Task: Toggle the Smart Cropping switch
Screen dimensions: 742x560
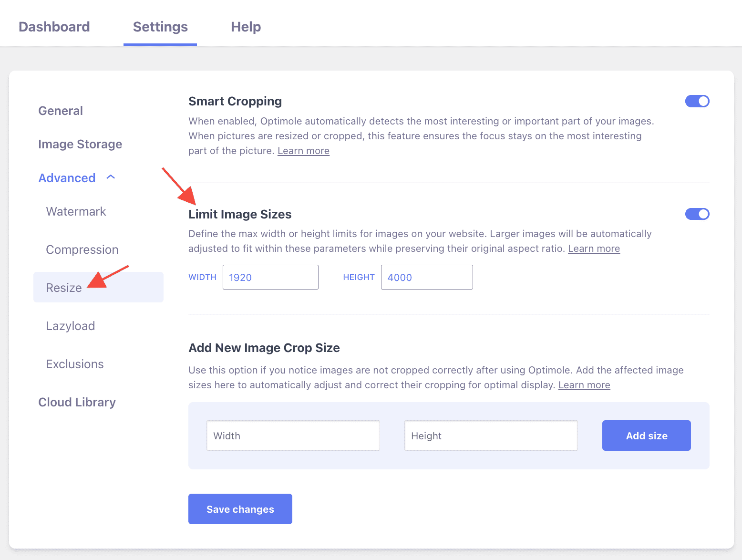Action: tap(697, 101)
